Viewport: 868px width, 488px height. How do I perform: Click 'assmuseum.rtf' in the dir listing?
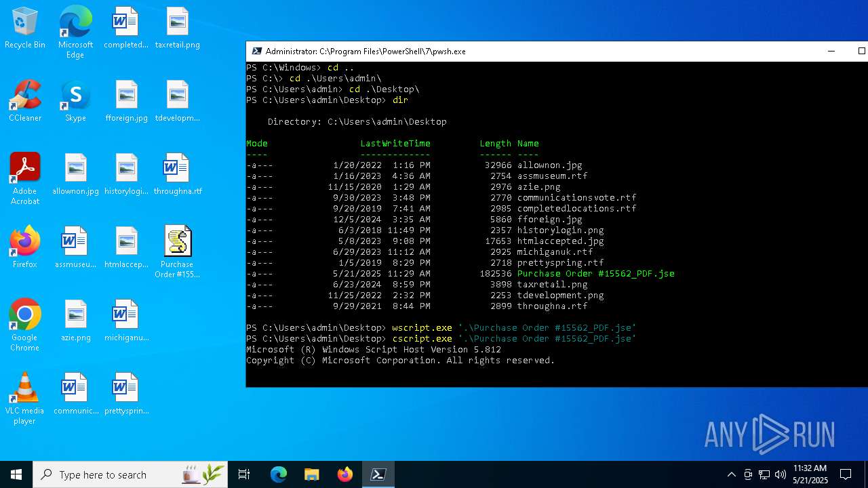point(552,176)
